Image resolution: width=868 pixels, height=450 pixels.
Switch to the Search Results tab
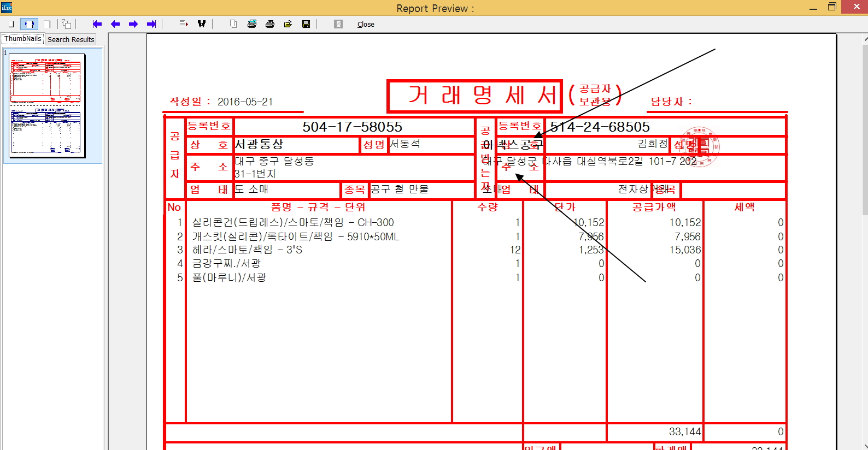pos(71,39)
